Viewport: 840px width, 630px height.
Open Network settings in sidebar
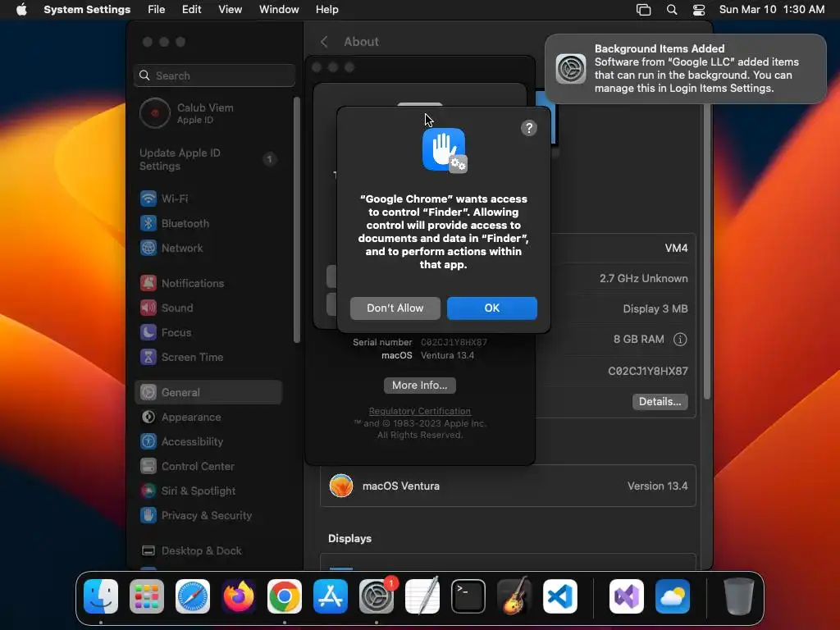point(209,248)
